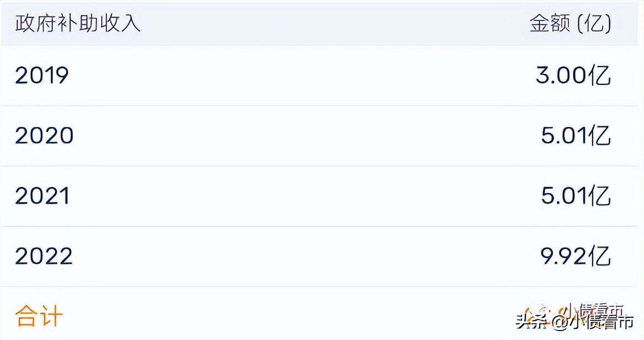Select the 2021 year cell

click(42, 196)
